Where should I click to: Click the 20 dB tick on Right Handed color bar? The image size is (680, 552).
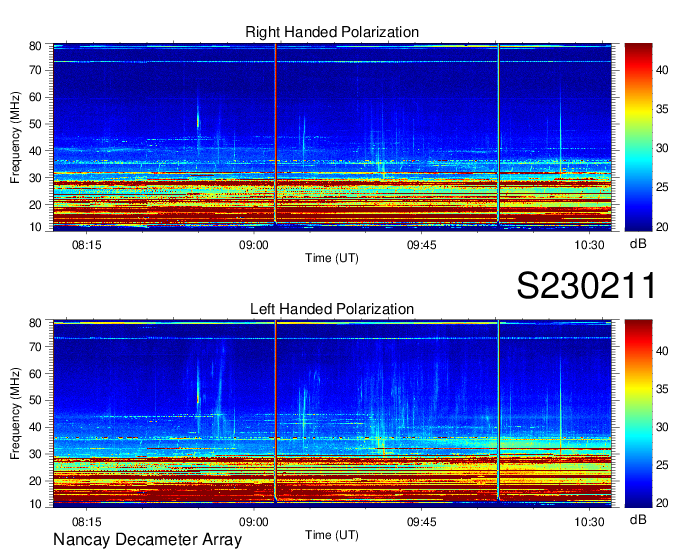click(x=662, y=226)
